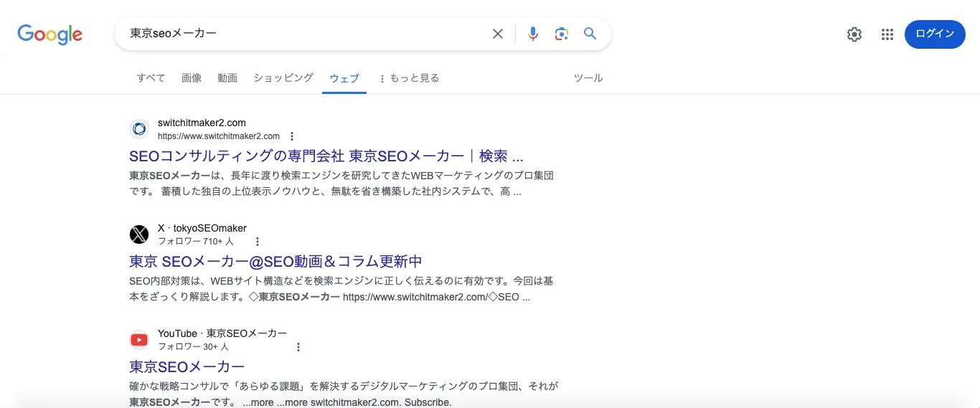Screen dimensions: 980x408
Task: Open image search with camera lens icon
Action: click(x=561, y=34)
